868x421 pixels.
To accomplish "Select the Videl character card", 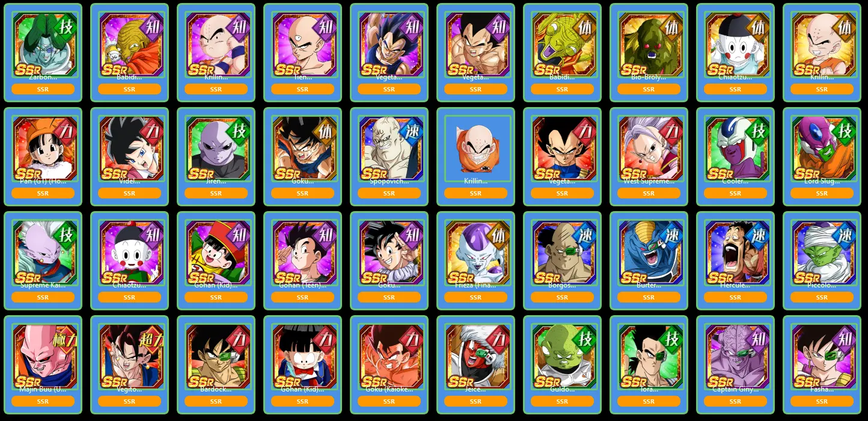I will [129, 156].
